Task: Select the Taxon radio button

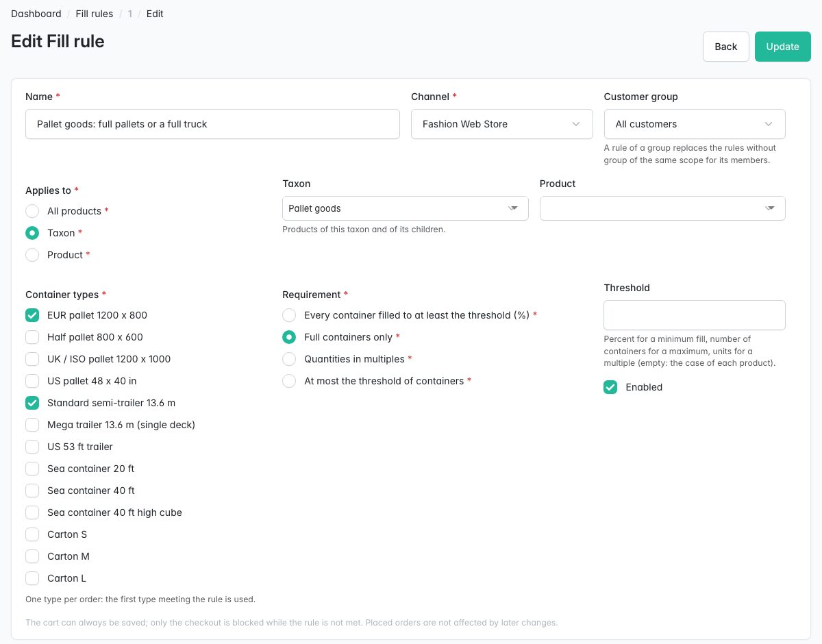Action: pyautogui.click(x=32, y=233)
